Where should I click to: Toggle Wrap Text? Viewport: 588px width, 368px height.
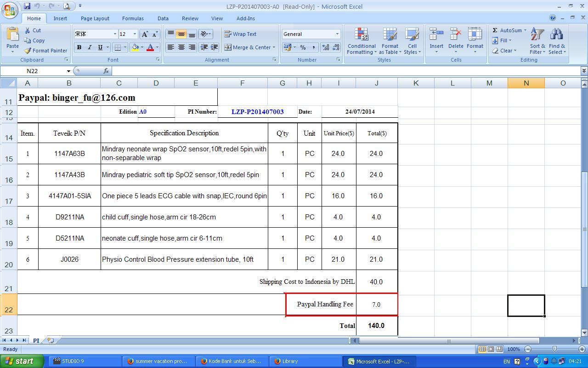coord(240,34)
